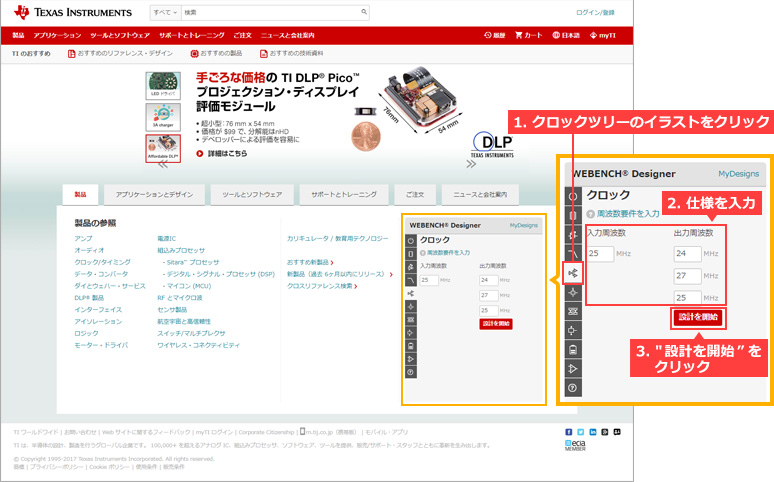Open MyDesigns link in enlarged WEBENCH panel
Image resolution: width=774 pixels, height=482 pixels.
738,174
